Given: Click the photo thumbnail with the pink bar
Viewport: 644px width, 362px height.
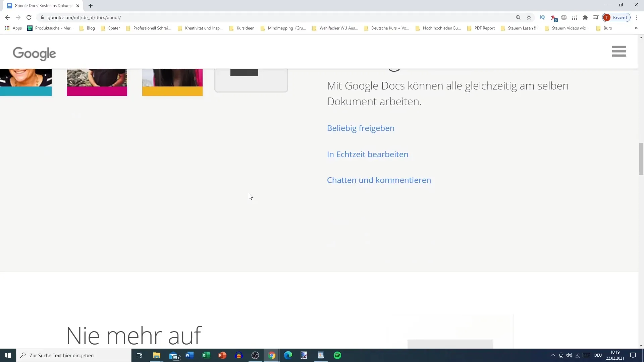Looking at the screenshot, I should tap(97, 82).
